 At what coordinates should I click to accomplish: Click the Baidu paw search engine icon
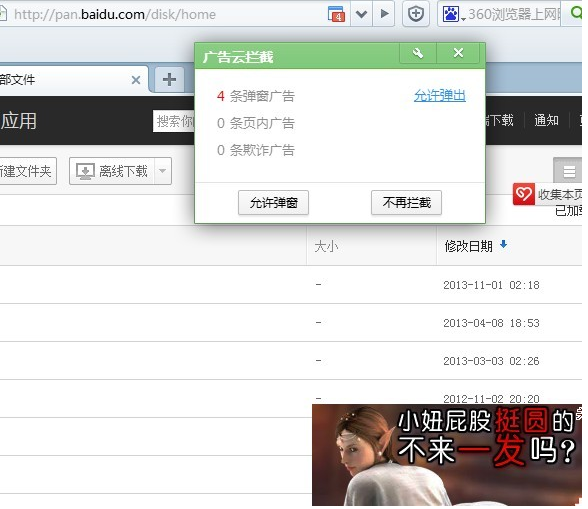[x=451, y=14]
